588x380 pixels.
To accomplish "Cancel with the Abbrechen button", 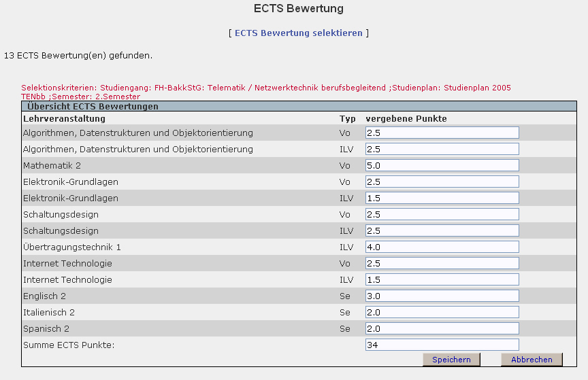I will click(x=532, y=360).
